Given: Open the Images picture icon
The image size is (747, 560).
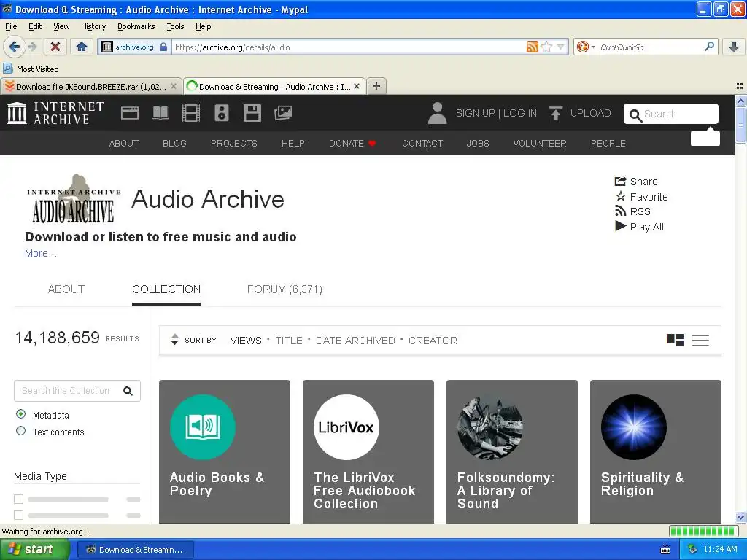Looking at the screenshot, I should point(283,113).
